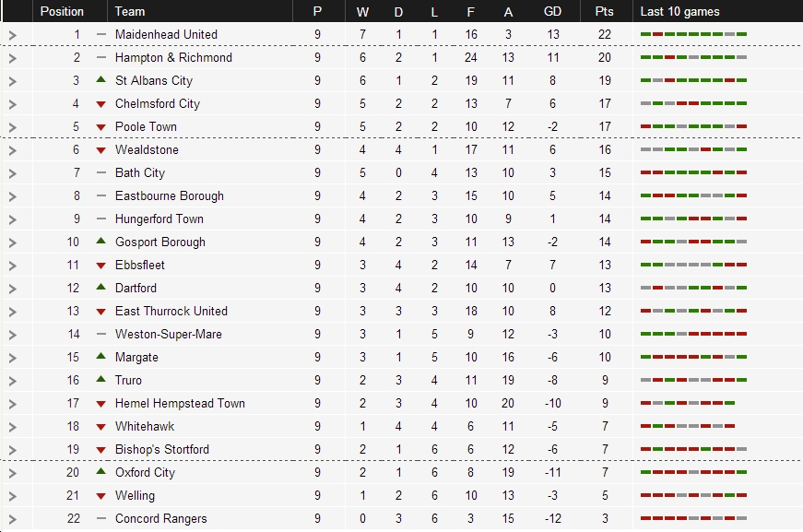
Task: Click green up arrow beside Oxford City
Action: [x=100, y=471]
